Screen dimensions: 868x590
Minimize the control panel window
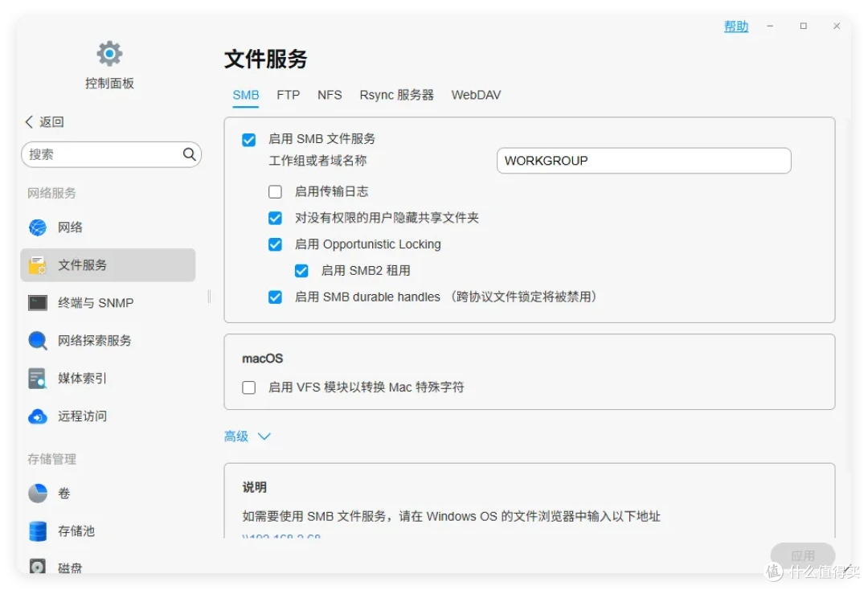[x=770, y=26]
